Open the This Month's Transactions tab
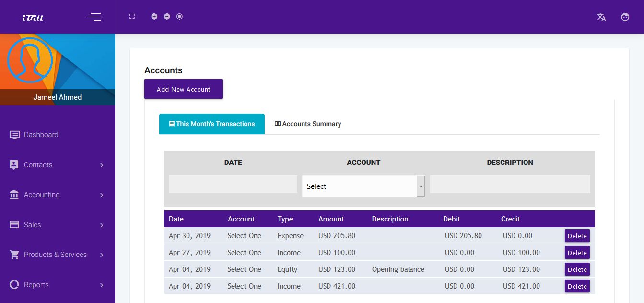Viewport: 644px width, 303px height. click(x=211, y=124)
